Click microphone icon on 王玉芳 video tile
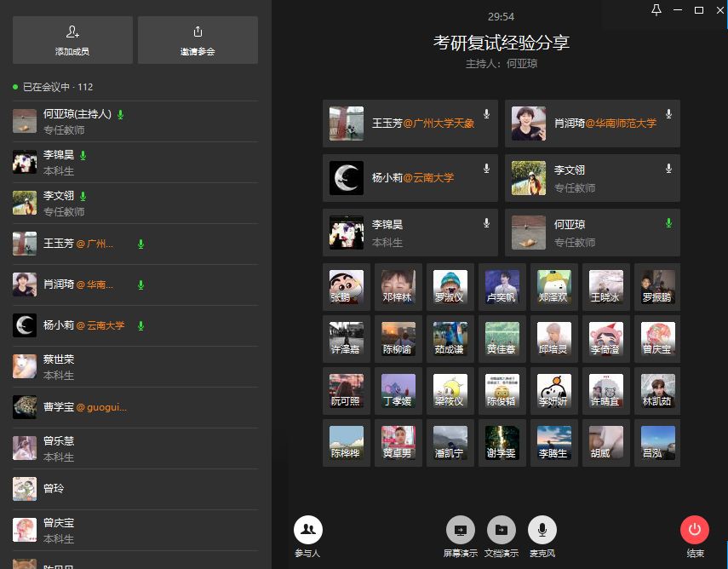 click(486, 114)
